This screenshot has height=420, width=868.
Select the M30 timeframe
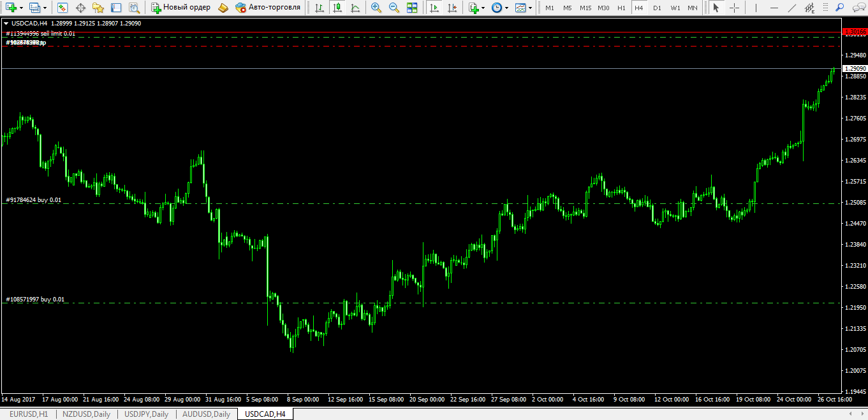604,8
